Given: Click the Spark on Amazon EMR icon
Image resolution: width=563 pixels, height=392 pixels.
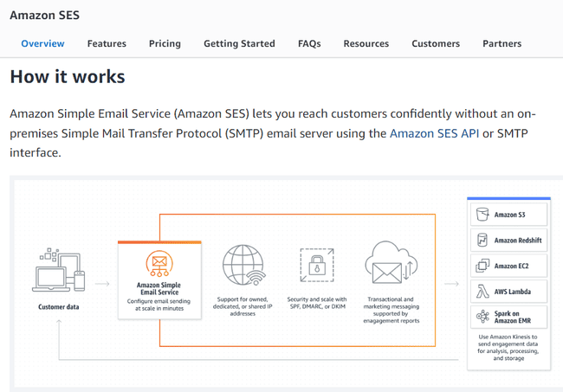Looking at the screenshot, I should click(482, 318).
